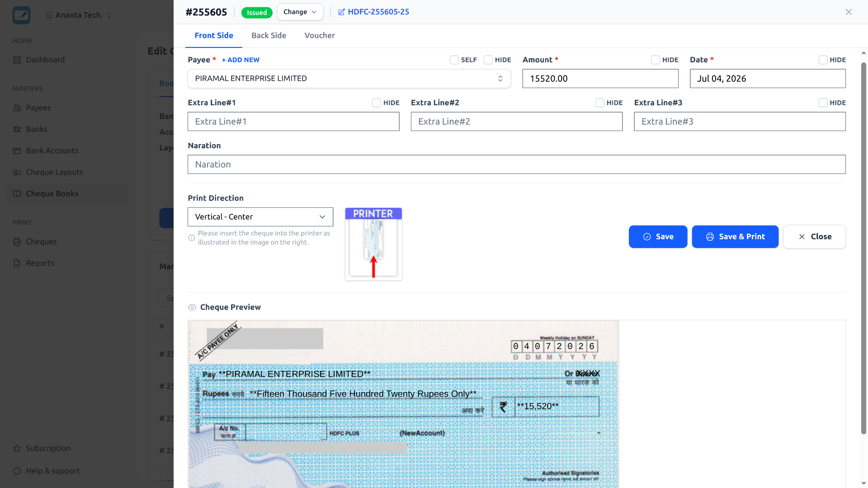Toggle HIDE checkbox for Extra Line#1
This screenshot has width=868, height=488.
pos(377,103)
